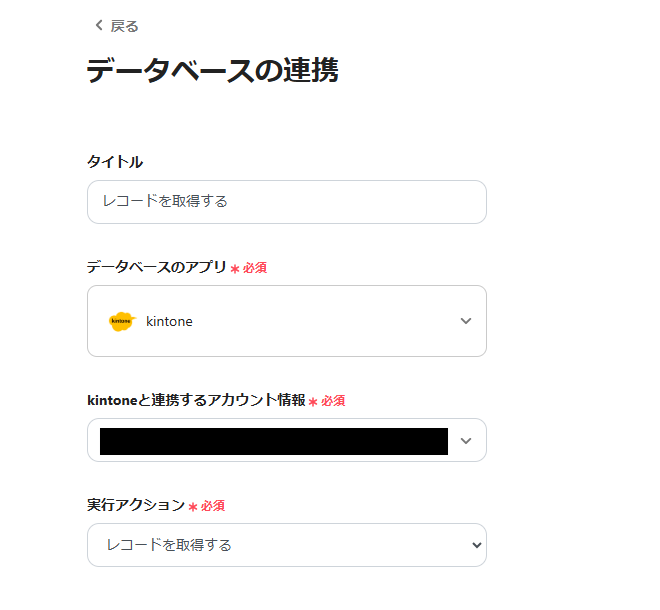The image size is (660, 610).
Task: Click the タイトル field label
Action: tap(114, 162)
